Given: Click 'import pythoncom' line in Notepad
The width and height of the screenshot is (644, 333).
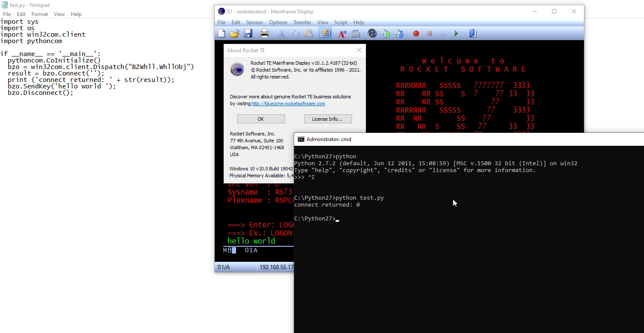Looking at the screenshot, I should pos(31,41).
